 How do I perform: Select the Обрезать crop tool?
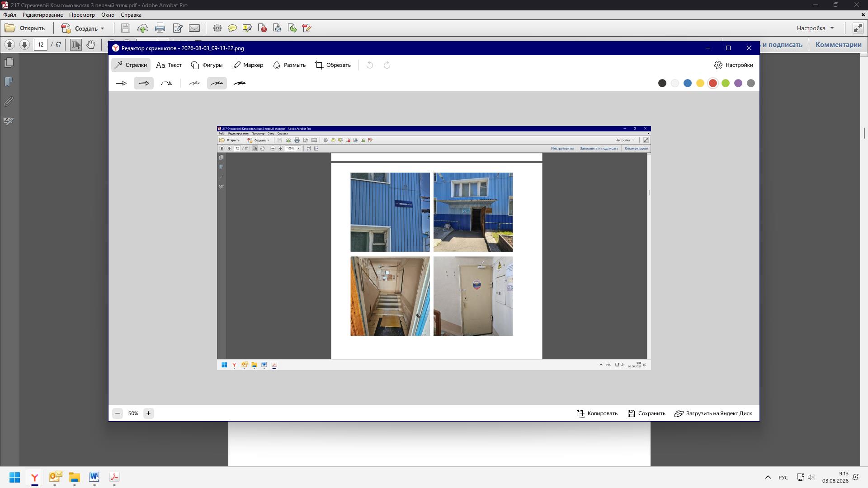(x=333, y=65)
